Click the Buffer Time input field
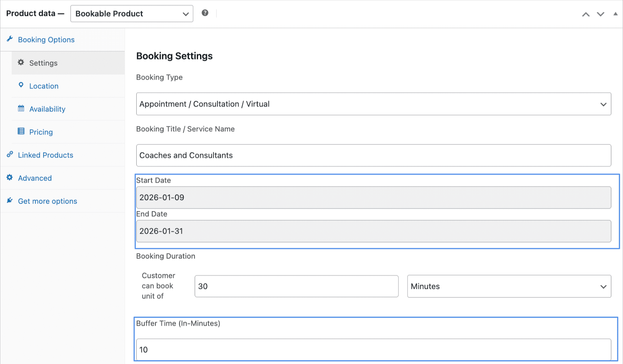Image resolution: width=623 pixels, height=364 pixels. coord(373,350)
